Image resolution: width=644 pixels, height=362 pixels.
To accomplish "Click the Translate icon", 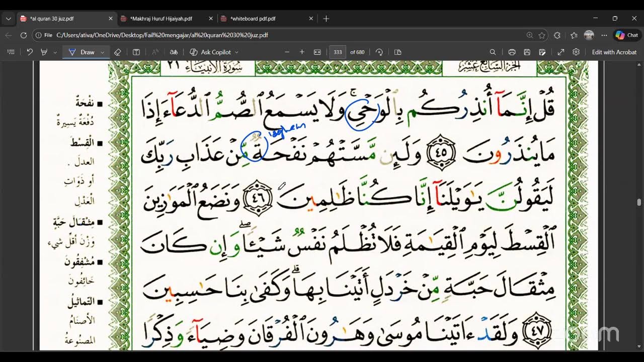I will [x=174, y=52].
